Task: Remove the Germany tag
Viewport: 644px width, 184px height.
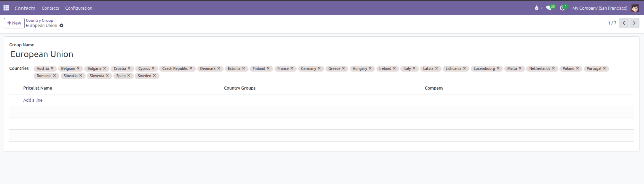Action: (x=319, y=68)
